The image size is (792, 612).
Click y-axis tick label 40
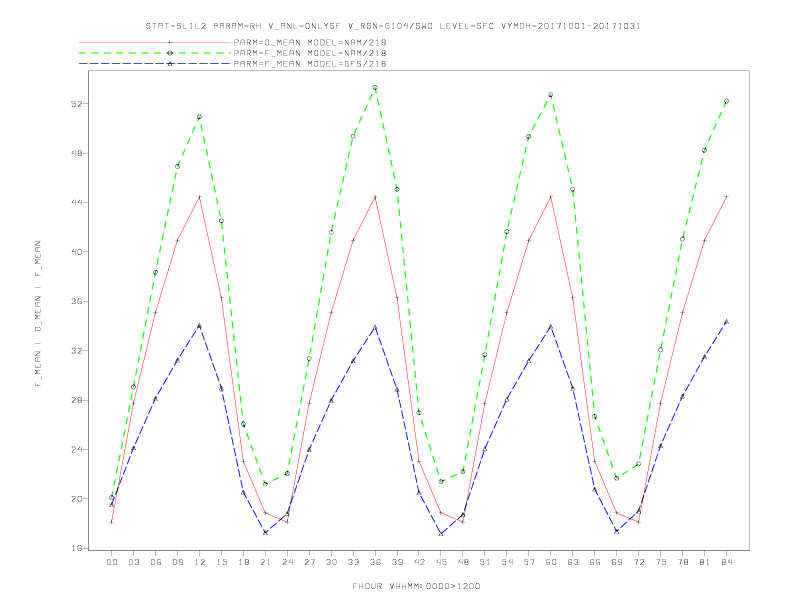click(x=78, y=251)
